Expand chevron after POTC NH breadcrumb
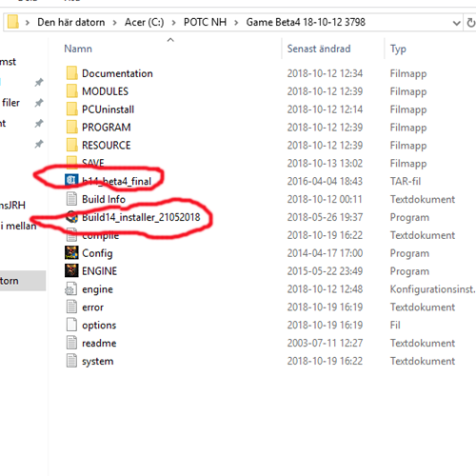Viewport: 476px width, 476px height. pos(236,23)
